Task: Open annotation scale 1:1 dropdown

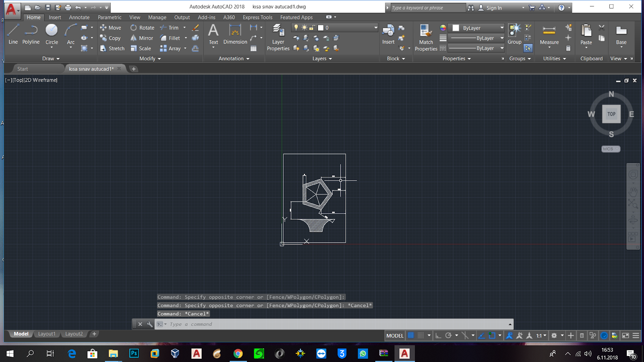Action: [541, 335]
